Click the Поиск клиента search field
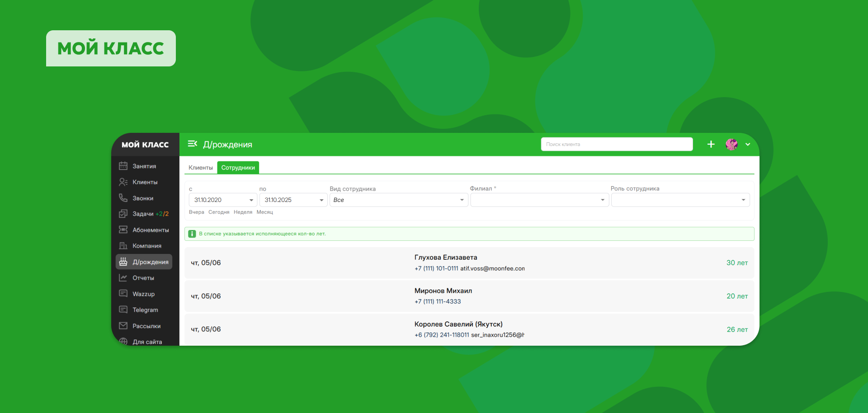Image resolution: width=868 pixels, height=413 pixels. [x=617, y=144]
